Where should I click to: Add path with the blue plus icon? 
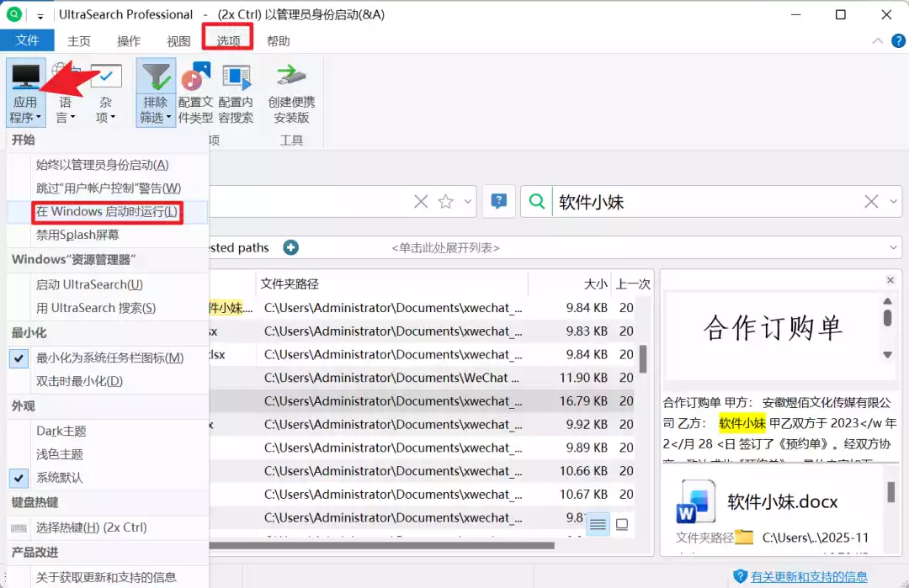coord(290,247)
